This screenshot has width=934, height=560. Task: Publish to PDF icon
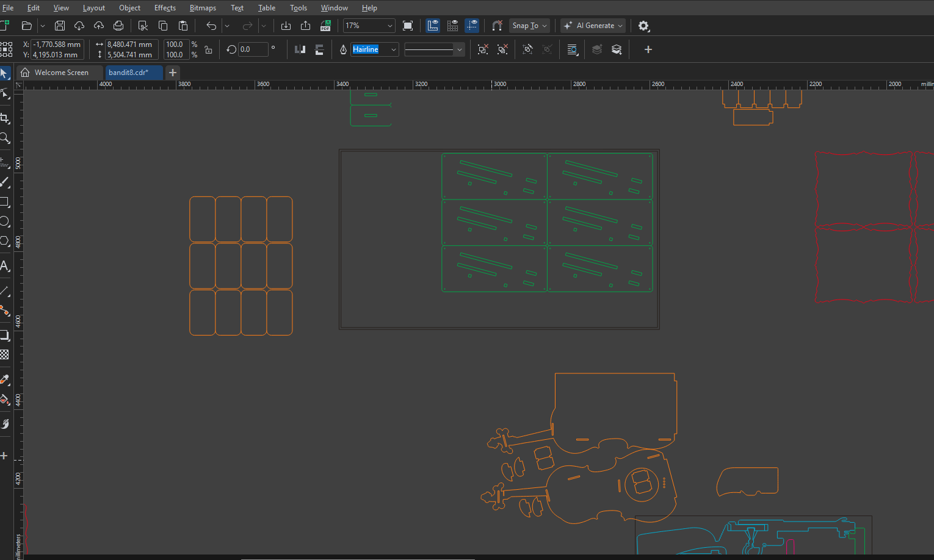point(325,26)
